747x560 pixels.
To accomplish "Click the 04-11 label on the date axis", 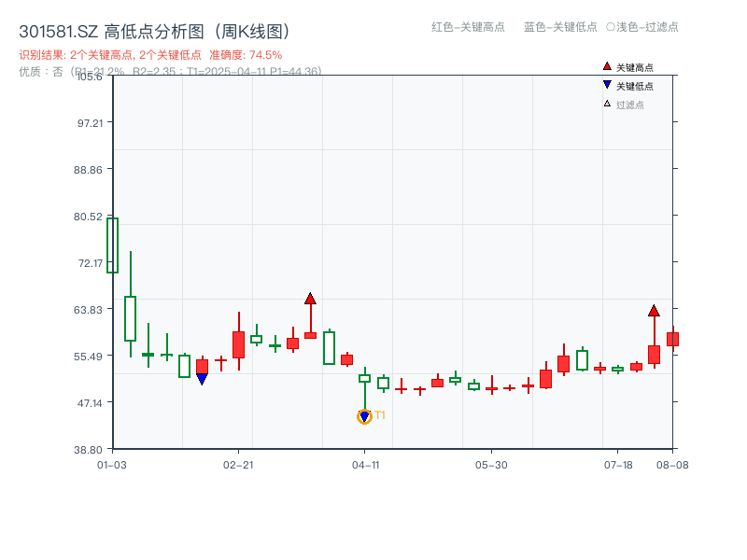I will click(x=367, y=466).
